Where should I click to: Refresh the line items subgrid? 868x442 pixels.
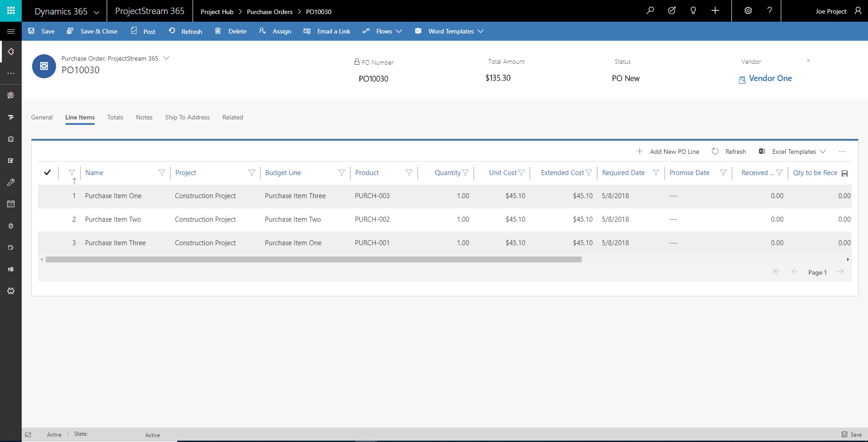coord(729,152)
